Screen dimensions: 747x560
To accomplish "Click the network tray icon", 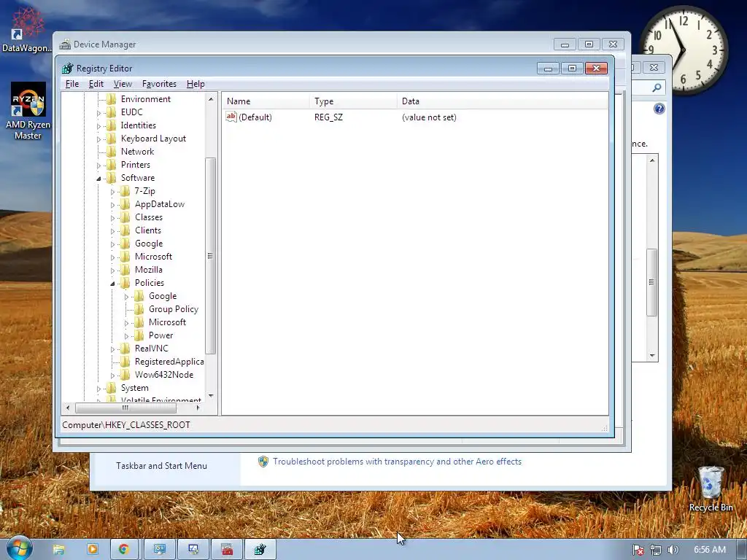I will [656, 550].
